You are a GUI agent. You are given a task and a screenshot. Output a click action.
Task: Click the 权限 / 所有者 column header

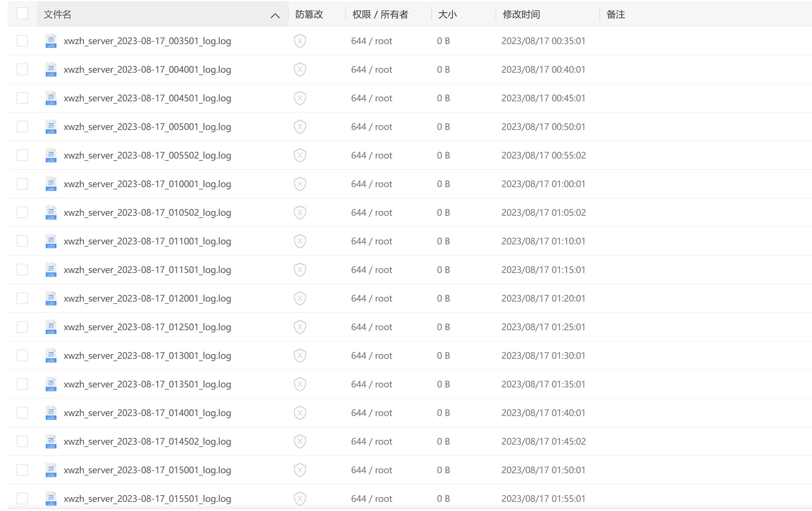click(380, 14)
